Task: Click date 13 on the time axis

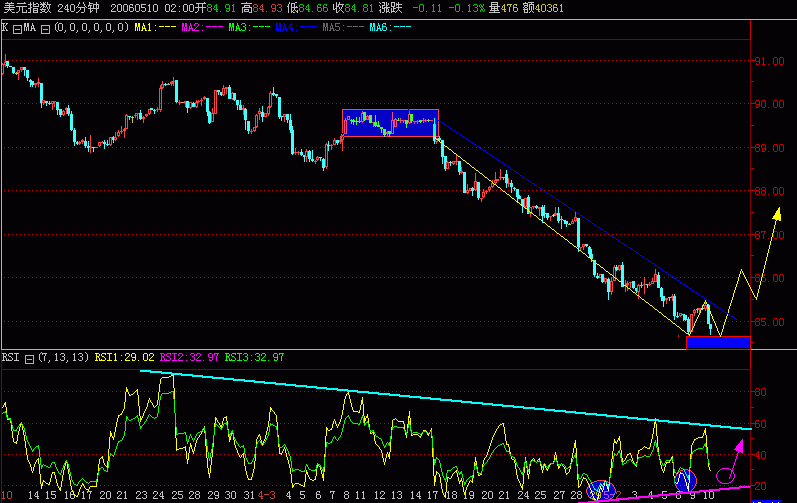Action: tap(397, 495)
